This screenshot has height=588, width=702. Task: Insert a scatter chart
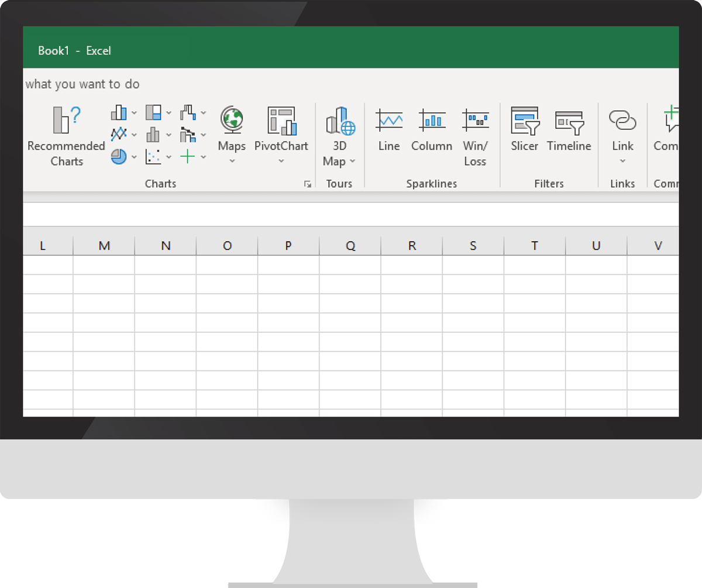153,157
